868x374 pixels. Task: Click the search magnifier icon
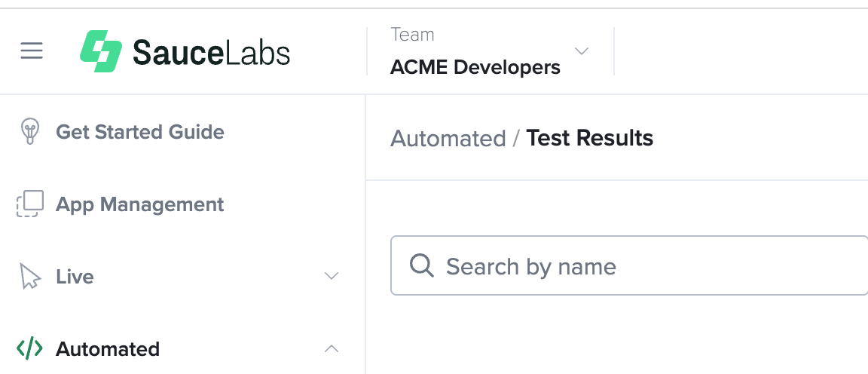pos(421,266)
